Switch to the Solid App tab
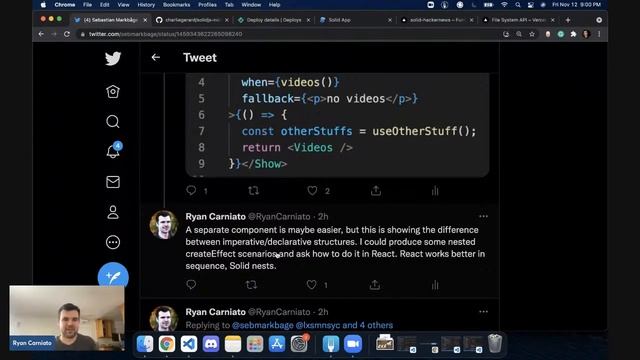The width and height of the screenshot is (640, 360). click(x=354, y=20)
